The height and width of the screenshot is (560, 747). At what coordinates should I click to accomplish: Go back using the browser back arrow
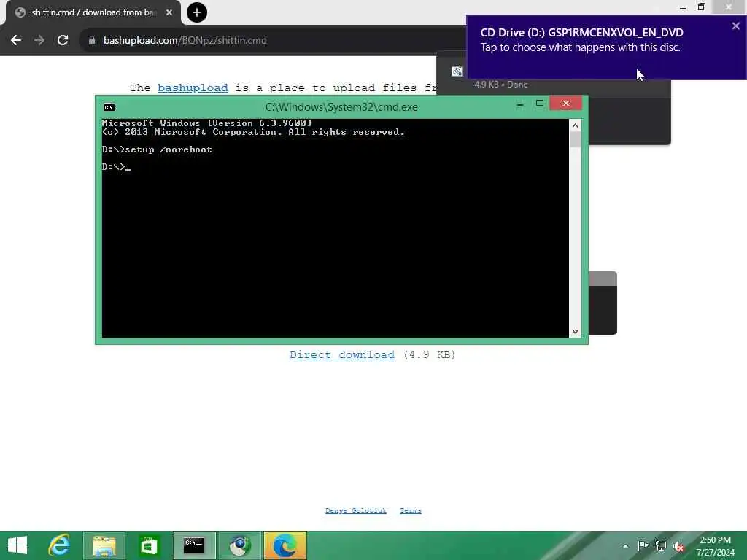[x=16, y=41]
